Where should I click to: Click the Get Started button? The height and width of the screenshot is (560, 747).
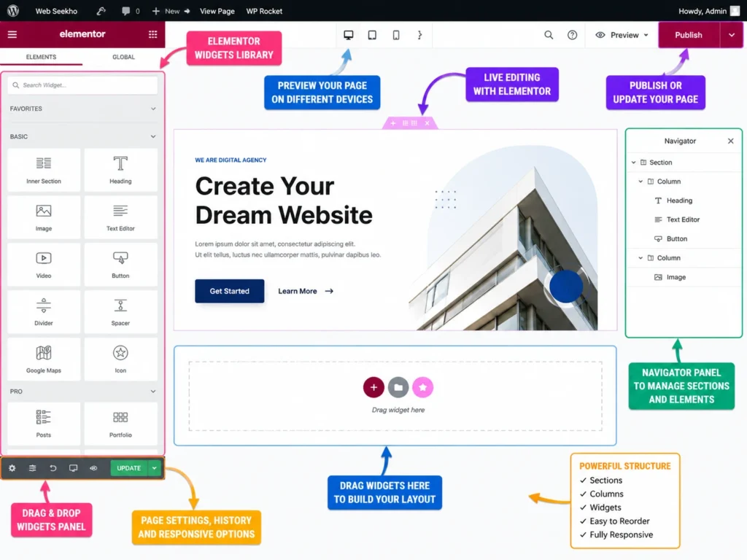230,291
